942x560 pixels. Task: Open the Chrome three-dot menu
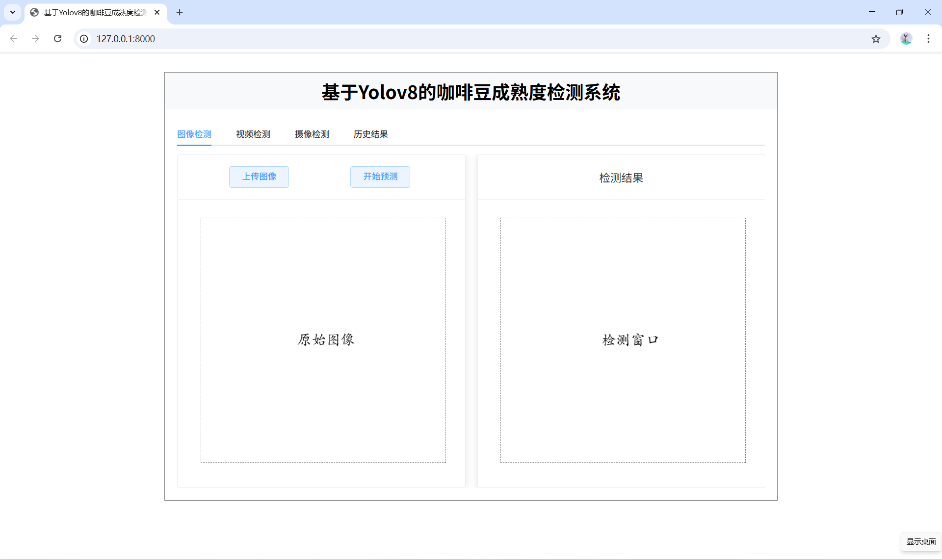(x=928, y=39)
